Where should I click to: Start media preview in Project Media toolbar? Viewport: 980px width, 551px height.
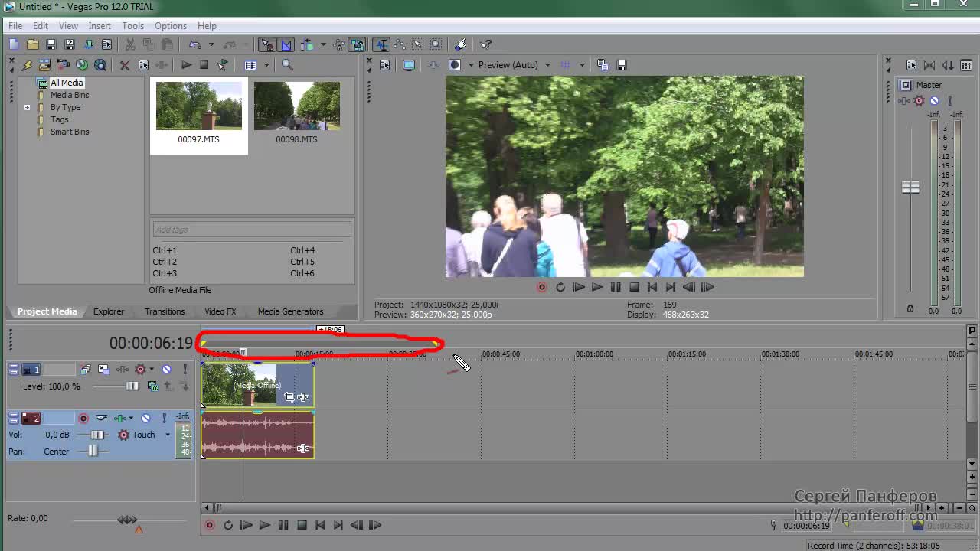[x=186, y=65]
